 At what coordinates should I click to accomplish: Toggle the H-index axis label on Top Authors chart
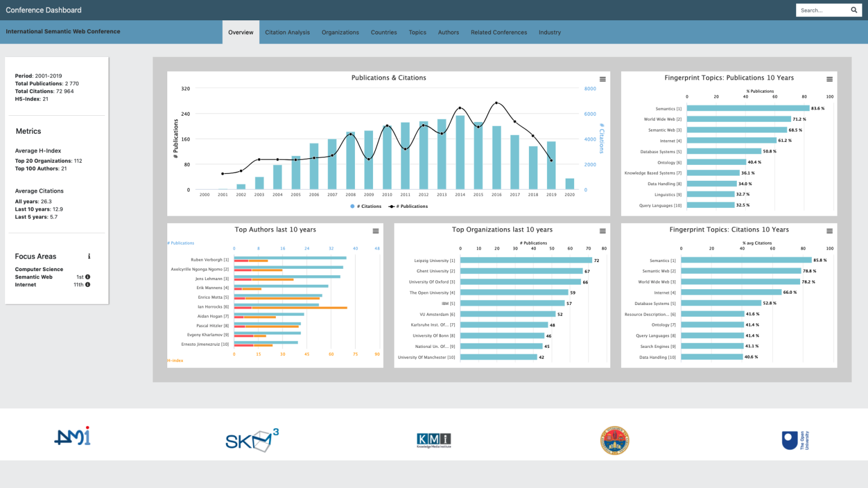[174, 360]
